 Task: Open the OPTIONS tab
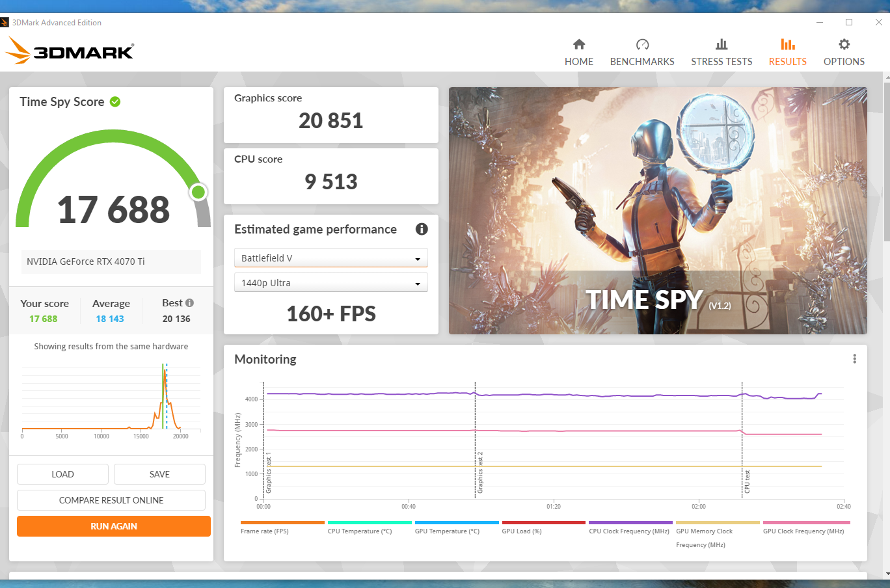click(844, 53)
